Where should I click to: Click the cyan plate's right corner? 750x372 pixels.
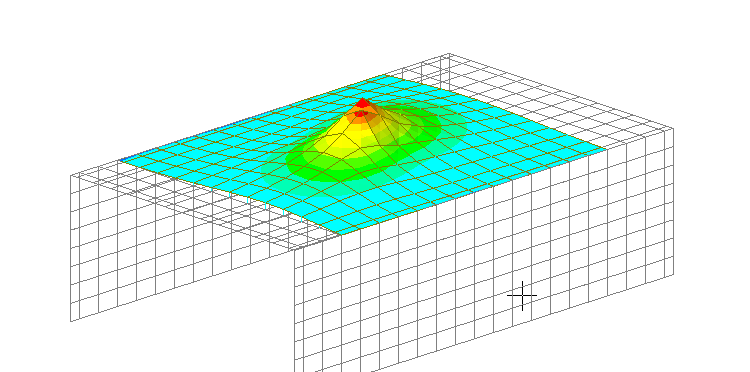pyautogui.click(x=604, y=150)
